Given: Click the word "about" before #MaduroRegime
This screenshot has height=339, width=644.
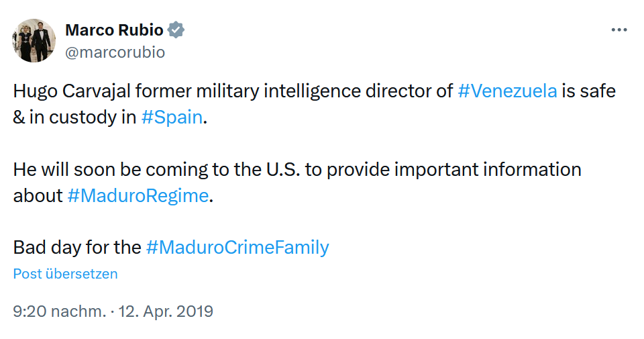Looking at the screenshot, I should (x=38, y=195).
